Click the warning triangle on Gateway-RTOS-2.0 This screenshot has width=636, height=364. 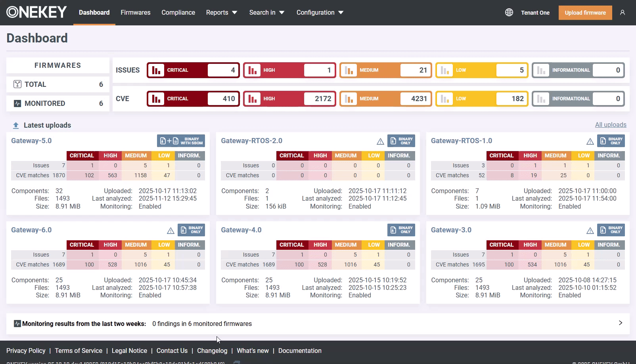point(380,142)
